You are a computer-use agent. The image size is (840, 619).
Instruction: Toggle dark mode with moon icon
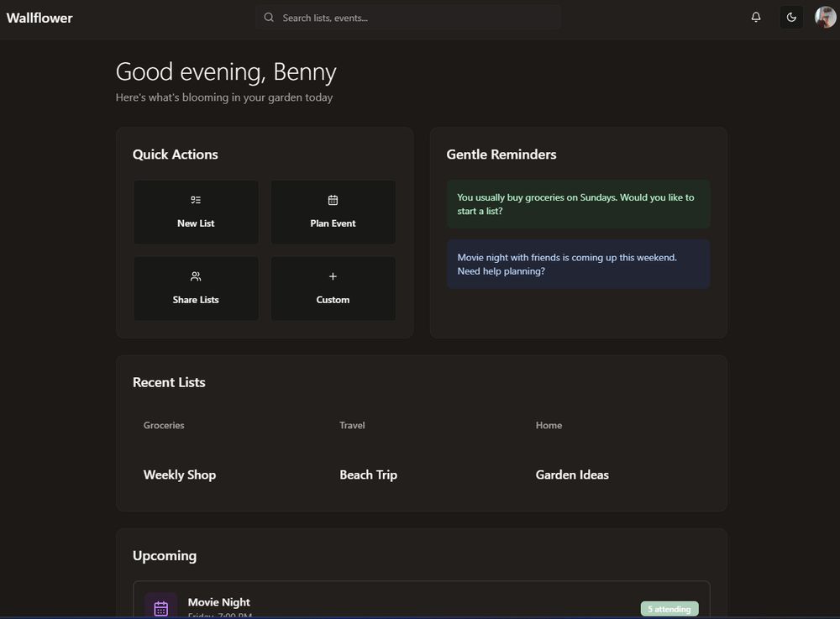[791, 18]
